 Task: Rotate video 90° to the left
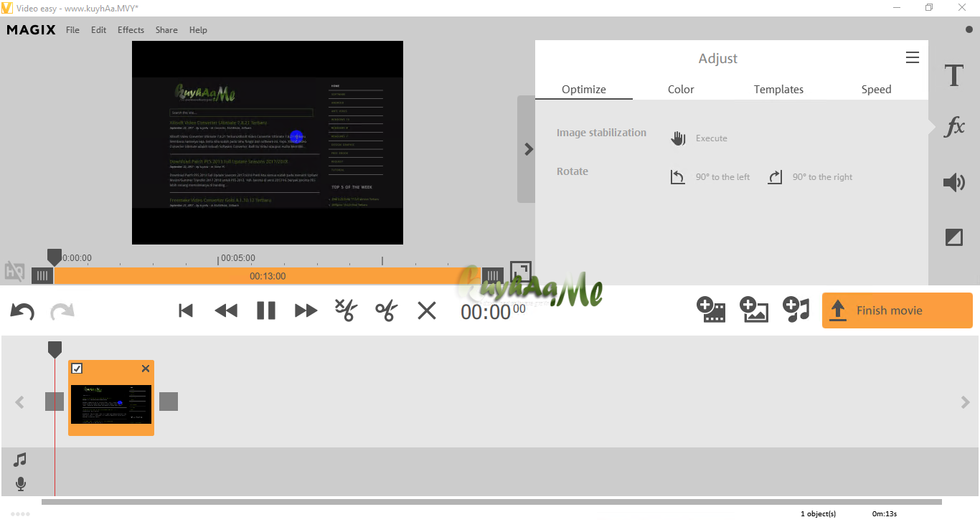tap(710, 177)
